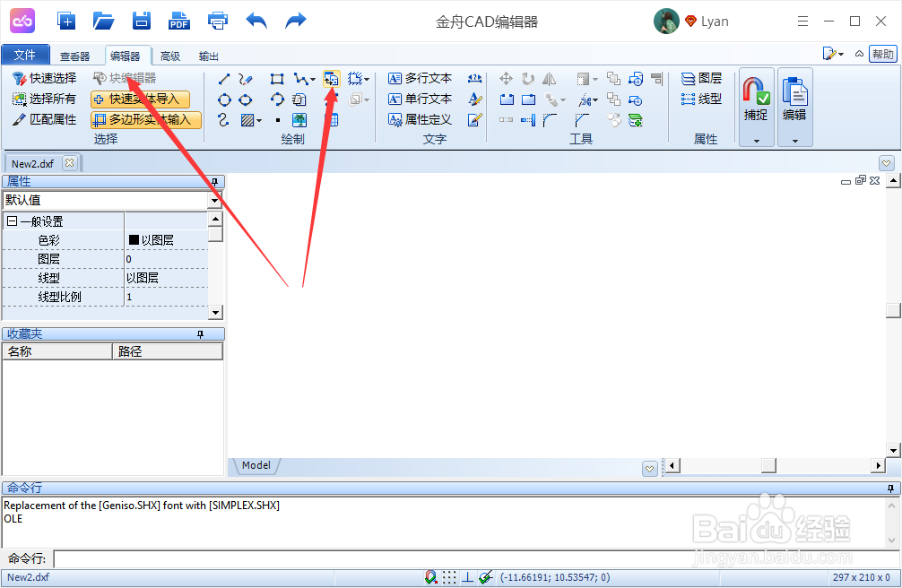This screenshot has width=902, height=588.
Task: Select the Line drawing tool
Action: coord(224,79)
